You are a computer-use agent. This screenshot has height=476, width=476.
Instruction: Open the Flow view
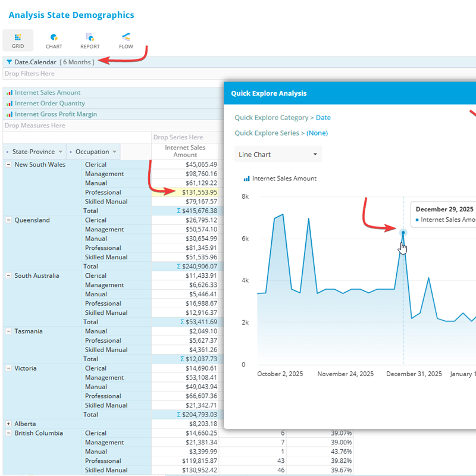click(x=126, y=40)
